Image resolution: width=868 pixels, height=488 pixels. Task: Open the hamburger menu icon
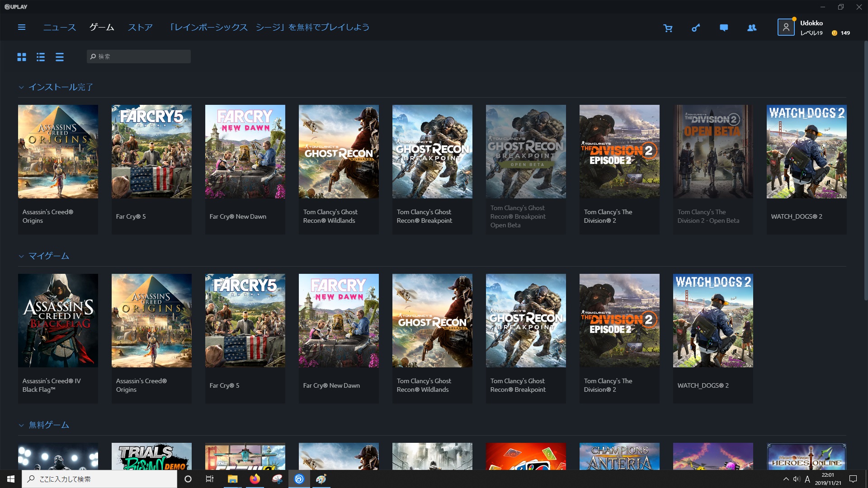click(21, 28)
